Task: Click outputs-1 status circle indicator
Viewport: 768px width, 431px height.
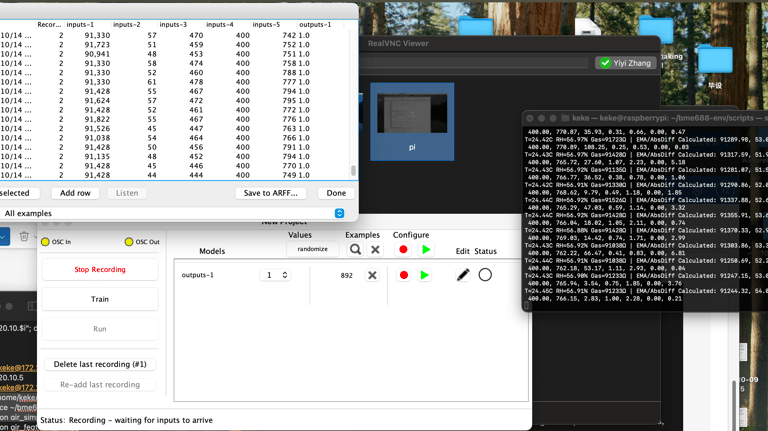Action: click(485, 275)
